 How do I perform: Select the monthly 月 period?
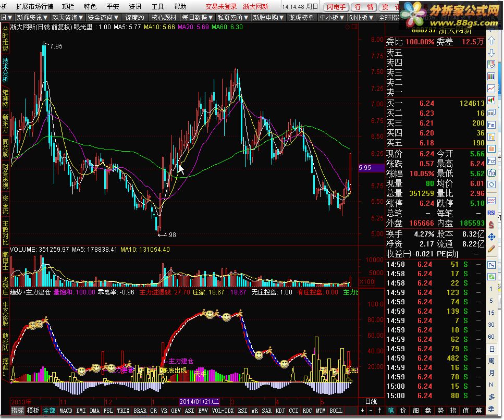tap(491, 373)
